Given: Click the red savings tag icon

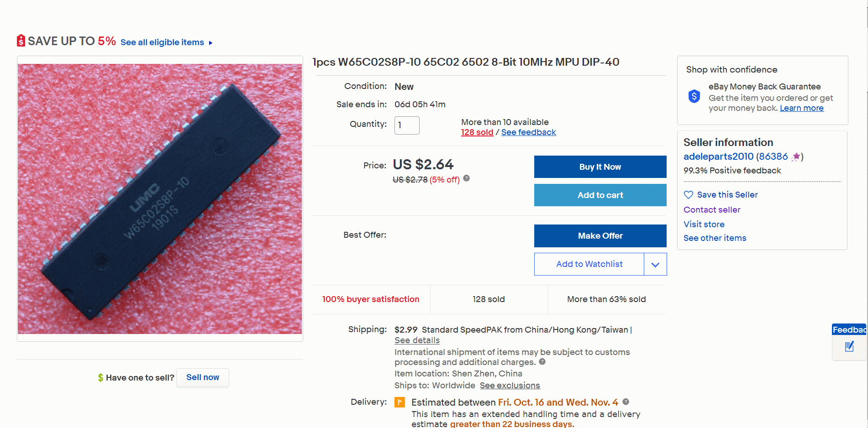Looking at the screenshot, I should coord(21,41).
